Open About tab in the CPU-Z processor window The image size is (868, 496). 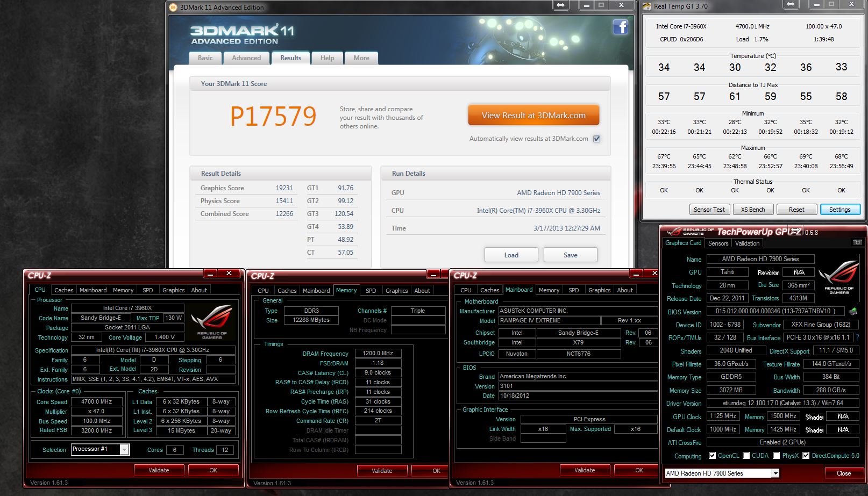point(199,290)
